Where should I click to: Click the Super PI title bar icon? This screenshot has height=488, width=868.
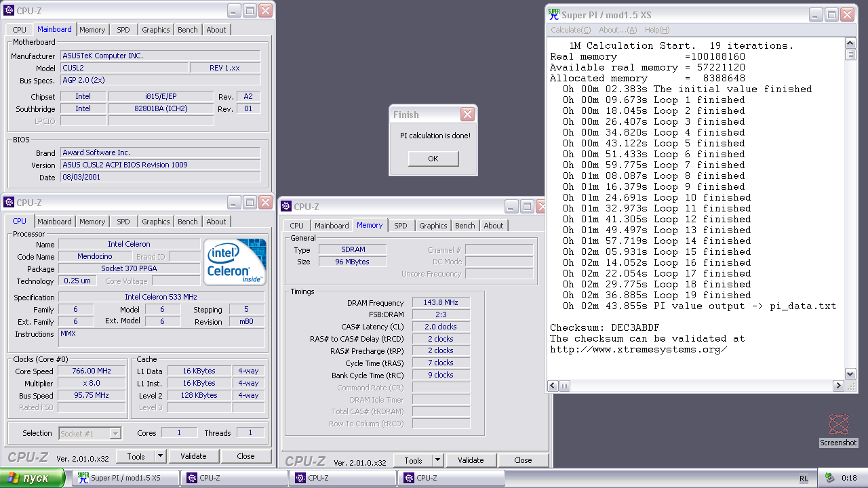pyautogui.click(x=554, y=14)
